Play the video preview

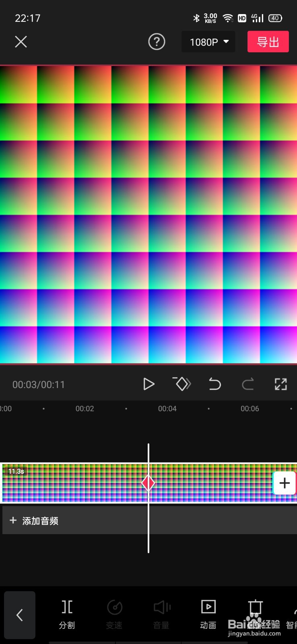point(148,384)
